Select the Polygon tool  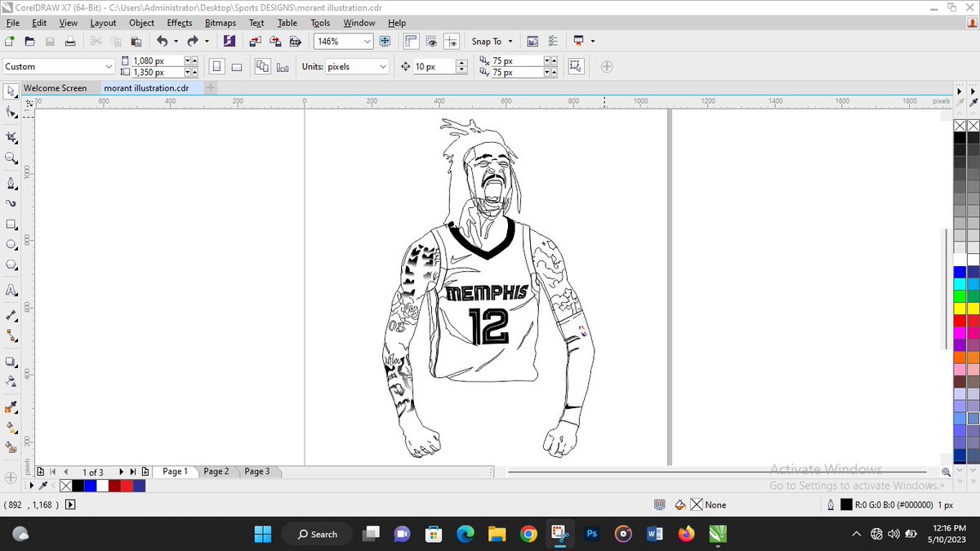(x=11, y=264)
